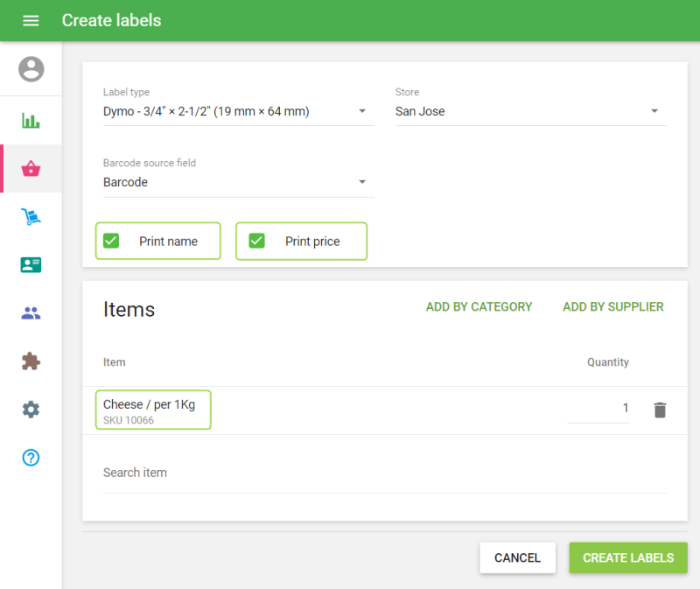Viewport: 700px width, 589px height.
Task: Click the Search item input field
Action: (x=384, y=473)
